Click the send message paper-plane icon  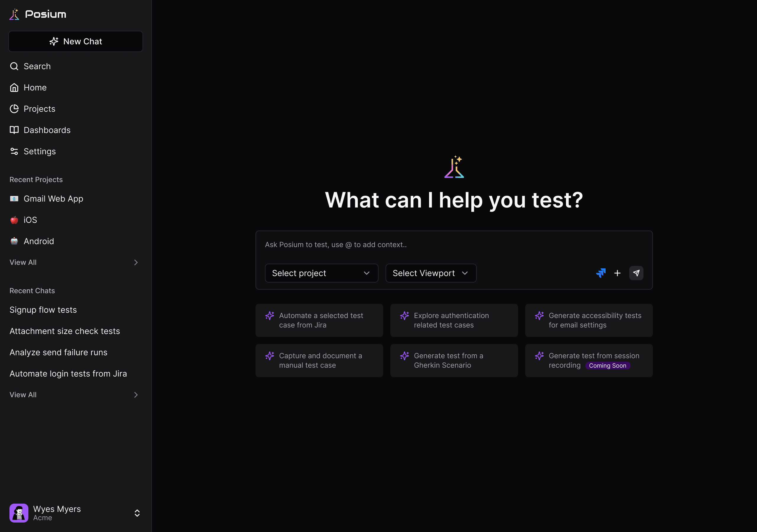click(637, 273)
